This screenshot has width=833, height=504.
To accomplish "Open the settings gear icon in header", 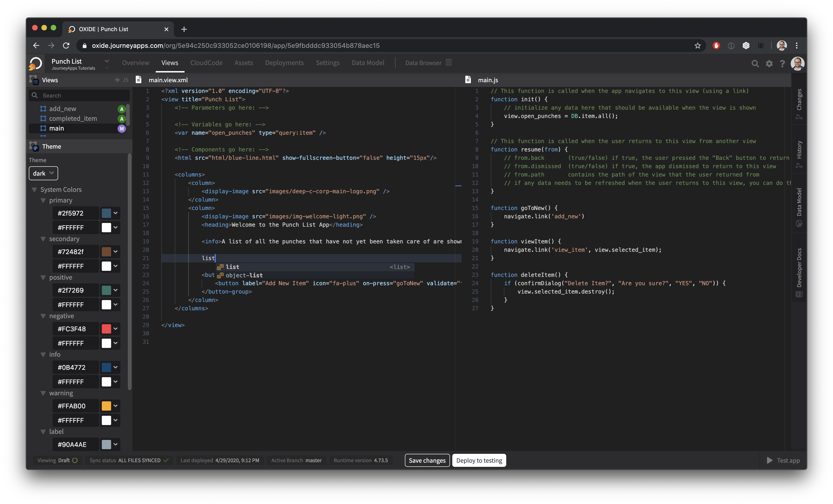I will tap(769, 63).
